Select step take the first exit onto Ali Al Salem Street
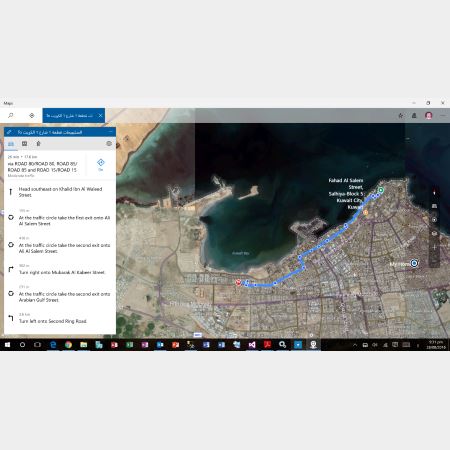450x450 pixels. pyautogui.click(x=60, y=218)
